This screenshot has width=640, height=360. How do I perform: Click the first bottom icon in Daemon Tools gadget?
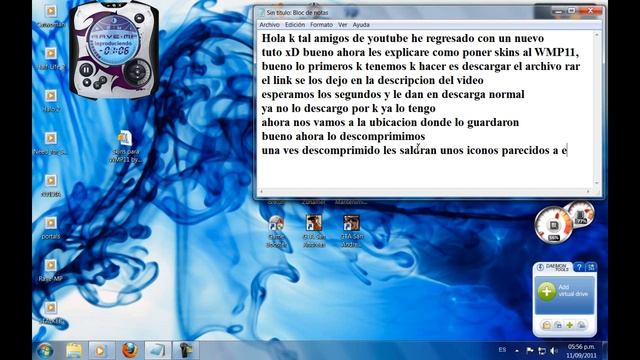pos(546,325)
